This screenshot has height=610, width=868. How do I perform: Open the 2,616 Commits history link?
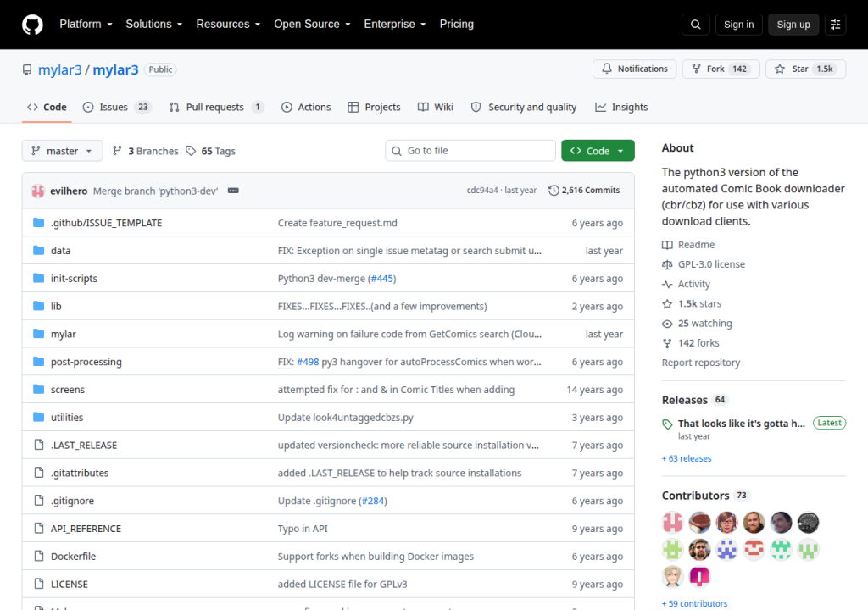coord(584,190)
